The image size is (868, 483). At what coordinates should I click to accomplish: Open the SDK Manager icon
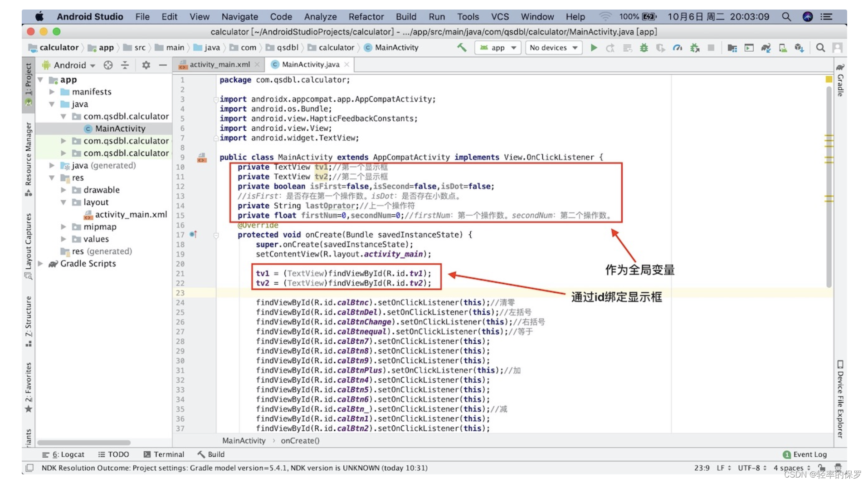click(x=800, y=48)
